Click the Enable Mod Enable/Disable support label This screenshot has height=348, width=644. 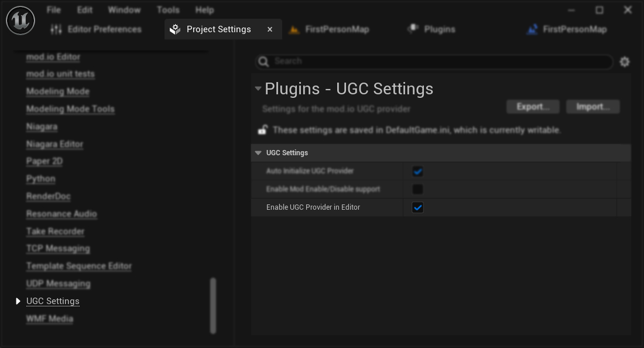[323, 189]
